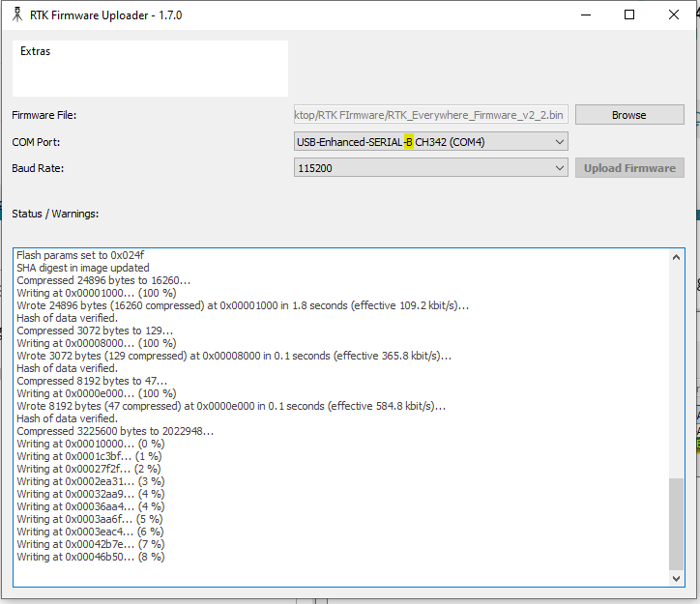Click the 'Writing at 0x00027f2f... (2 %)' line
The height and width of the screenshot is (604, 700).
[89, 469]
